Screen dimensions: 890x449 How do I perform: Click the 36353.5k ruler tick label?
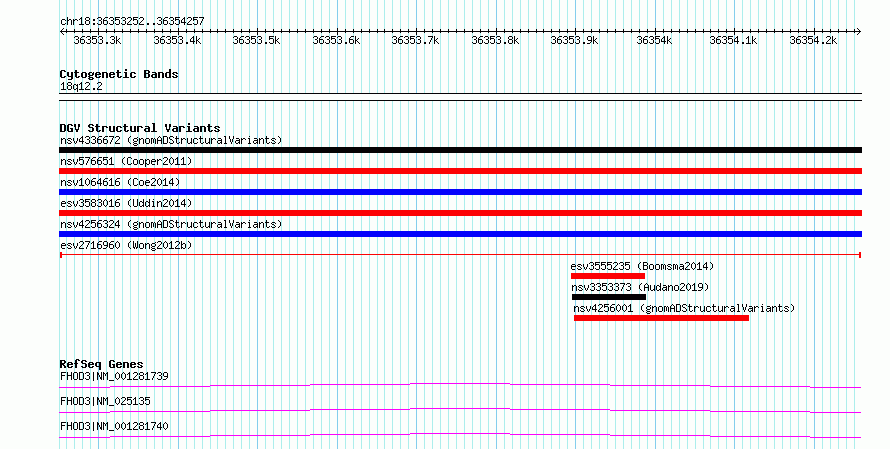(257, 40)
